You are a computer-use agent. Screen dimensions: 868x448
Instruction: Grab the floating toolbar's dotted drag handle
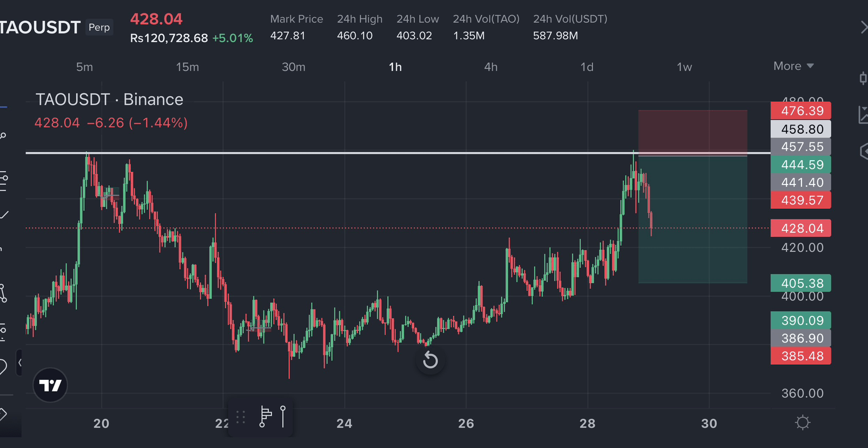point(241,417)
